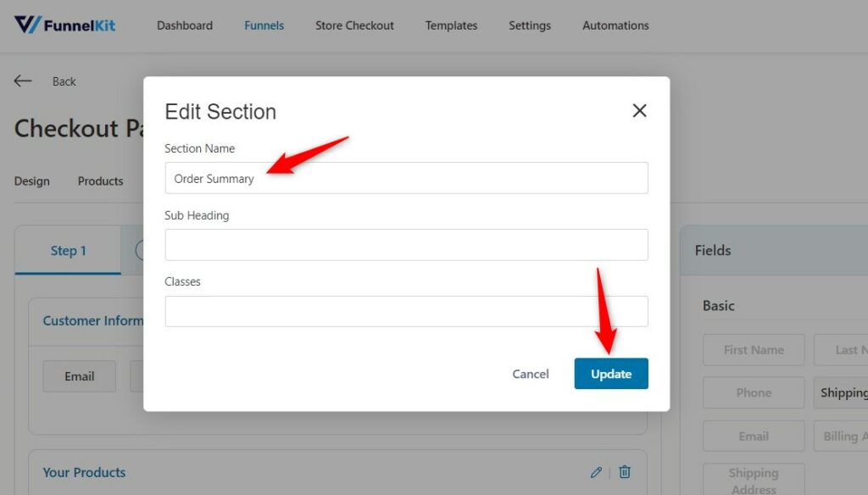Viewport: 868px width, 495px height.
Task: Edit Your Products section with pencil icon
Action: (x=596, y=472)
